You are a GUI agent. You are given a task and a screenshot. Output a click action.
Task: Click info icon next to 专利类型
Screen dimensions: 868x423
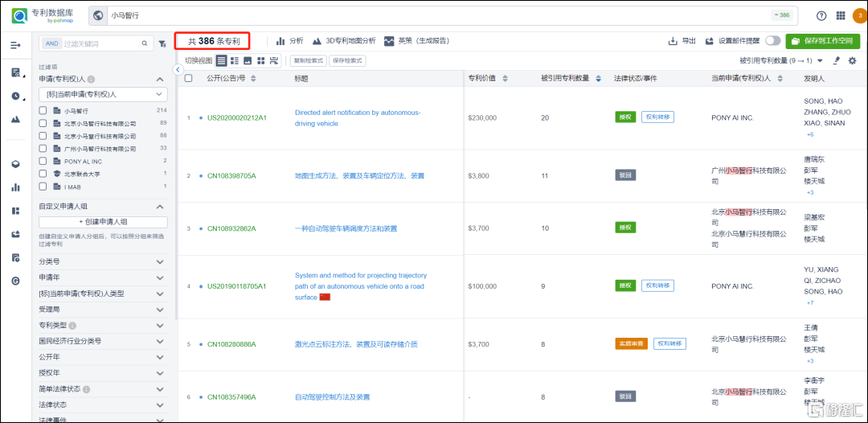click(72, 326)
